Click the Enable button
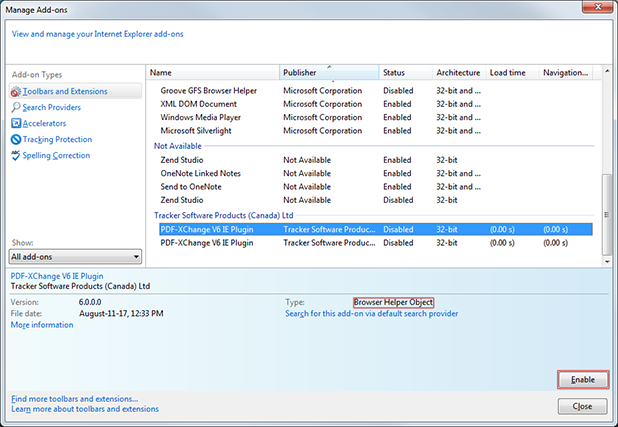 coord(581,380)
